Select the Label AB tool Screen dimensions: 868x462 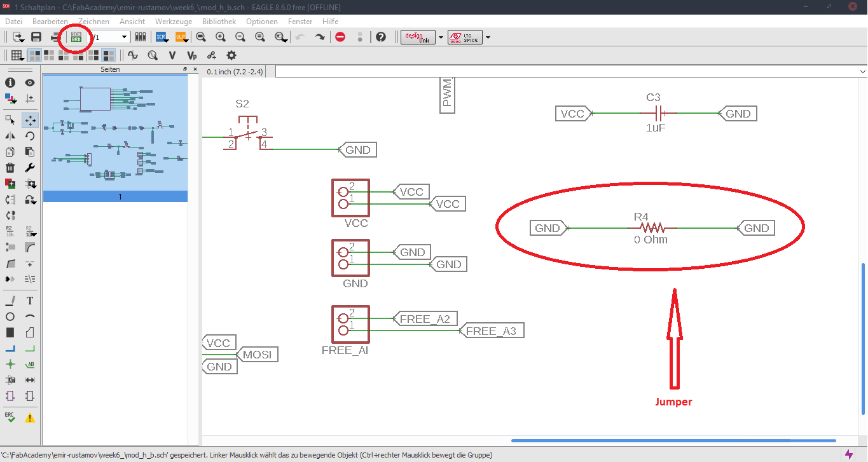tap(29, 364)
